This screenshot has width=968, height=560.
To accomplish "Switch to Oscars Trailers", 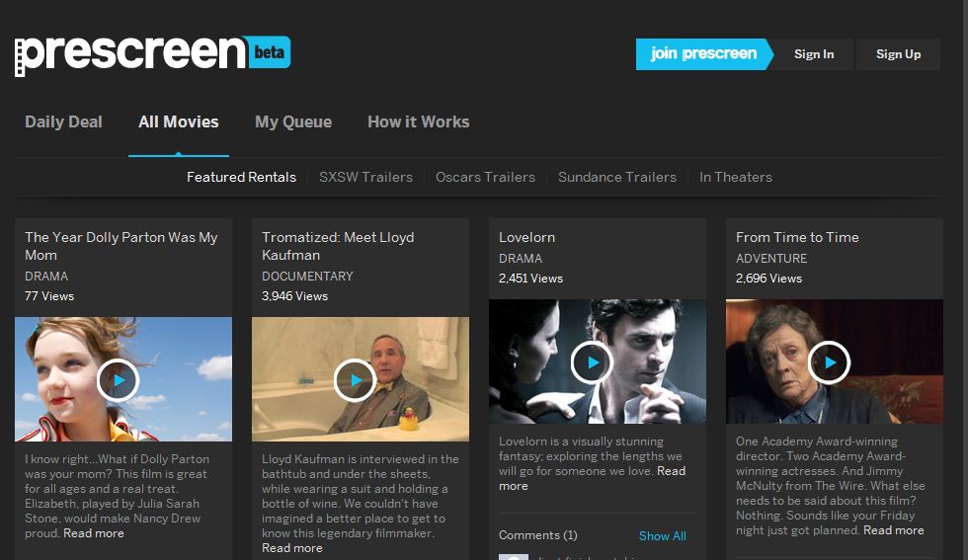I will tap(485, 177).
